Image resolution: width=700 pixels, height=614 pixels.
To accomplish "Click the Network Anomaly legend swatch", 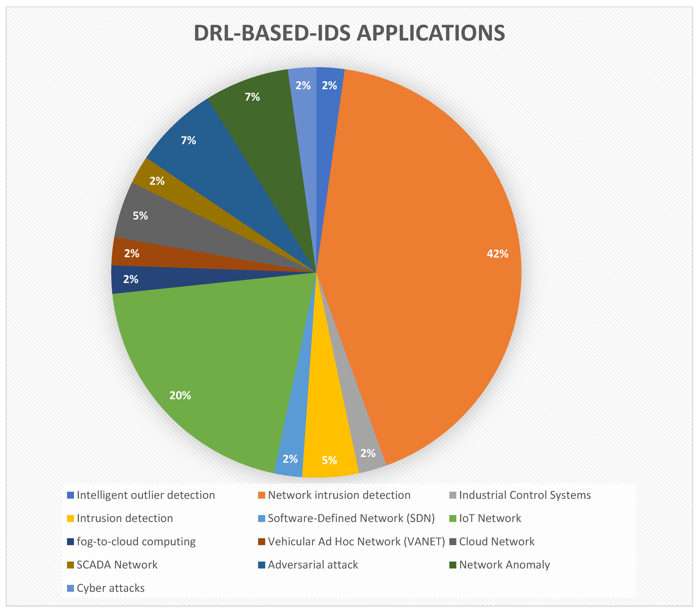I will click(452, 565).
